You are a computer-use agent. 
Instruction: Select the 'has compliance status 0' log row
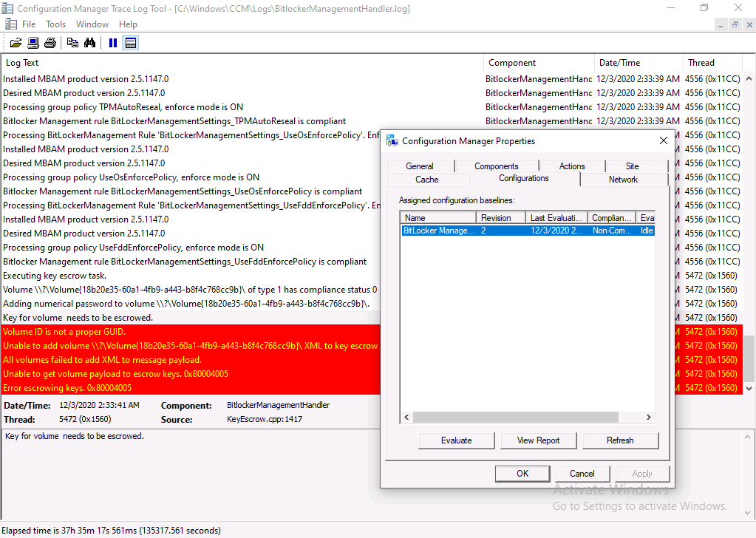tap(191, 290)
